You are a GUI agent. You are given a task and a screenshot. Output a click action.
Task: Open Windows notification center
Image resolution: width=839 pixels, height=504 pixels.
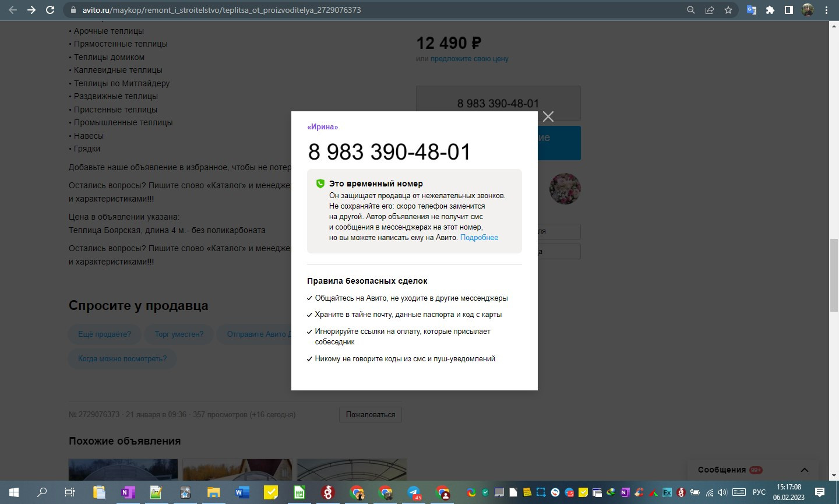point(820,492)
